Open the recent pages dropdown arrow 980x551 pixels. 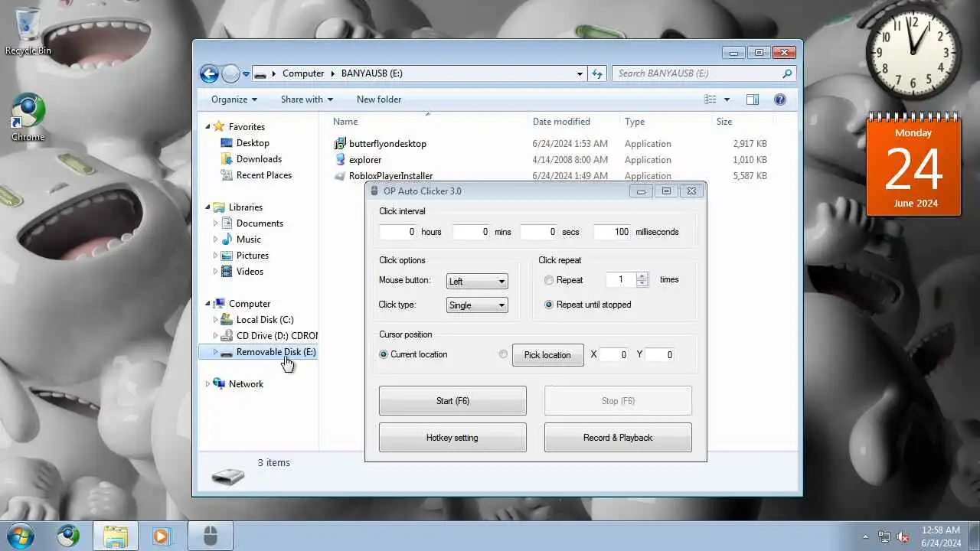(246, 74)
